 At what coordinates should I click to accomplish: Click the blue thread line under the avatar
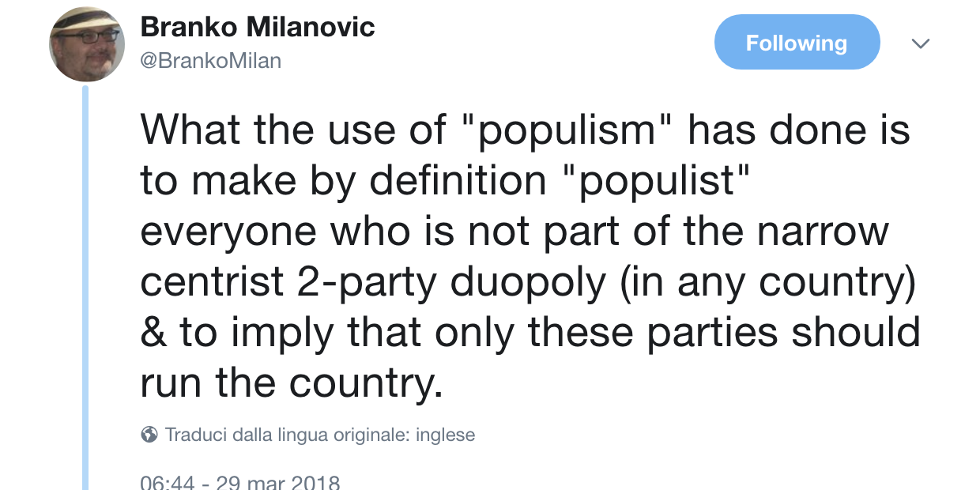[85, 285]
